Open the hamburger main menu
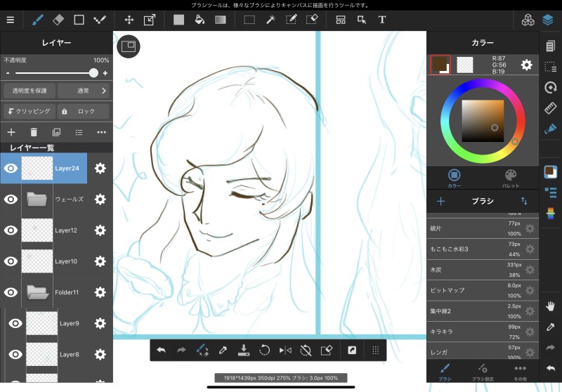This screenshot has width=562, height=392. (x=11, y=20)
